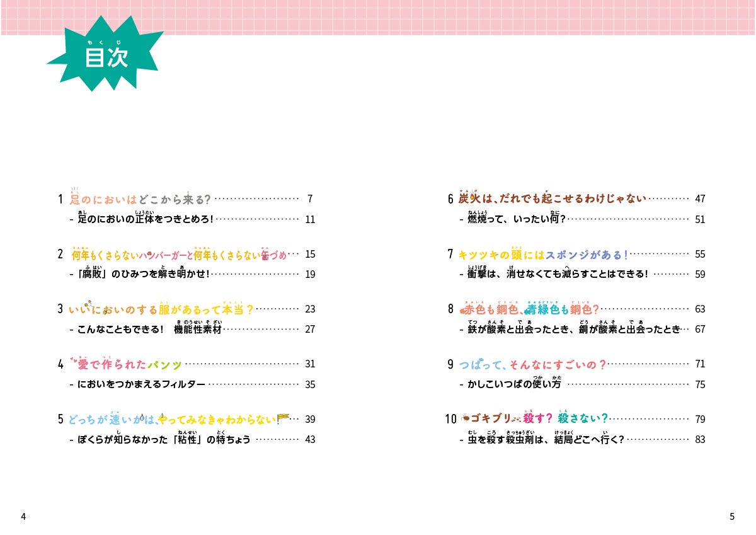The height and width of the screenshot is (535, 756).
Task: Click the red blob icon before 赤色も銅色
Action: coord(462,309)
